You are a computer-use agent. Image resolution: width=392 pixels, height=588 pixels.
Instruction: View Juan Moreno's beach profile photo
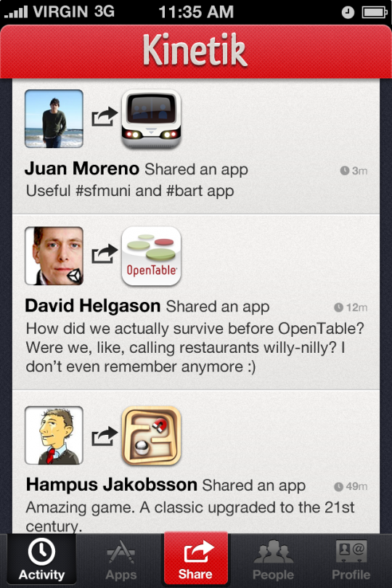point(54,119)
